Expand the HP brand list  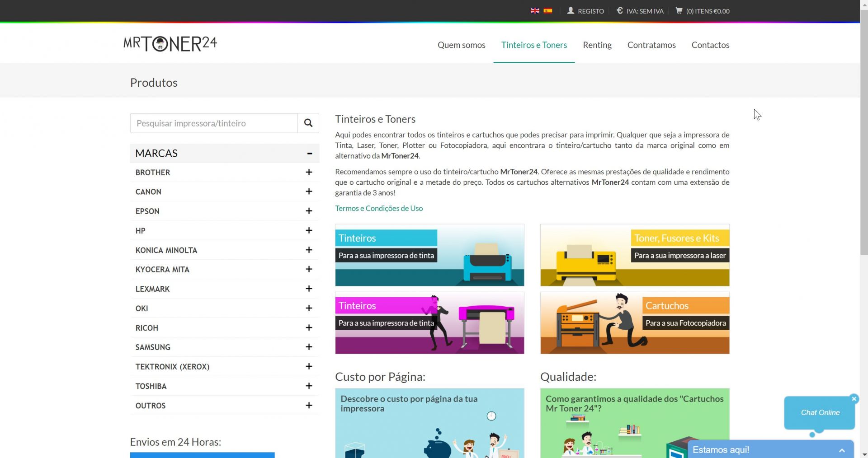click(x=309, y=230)
